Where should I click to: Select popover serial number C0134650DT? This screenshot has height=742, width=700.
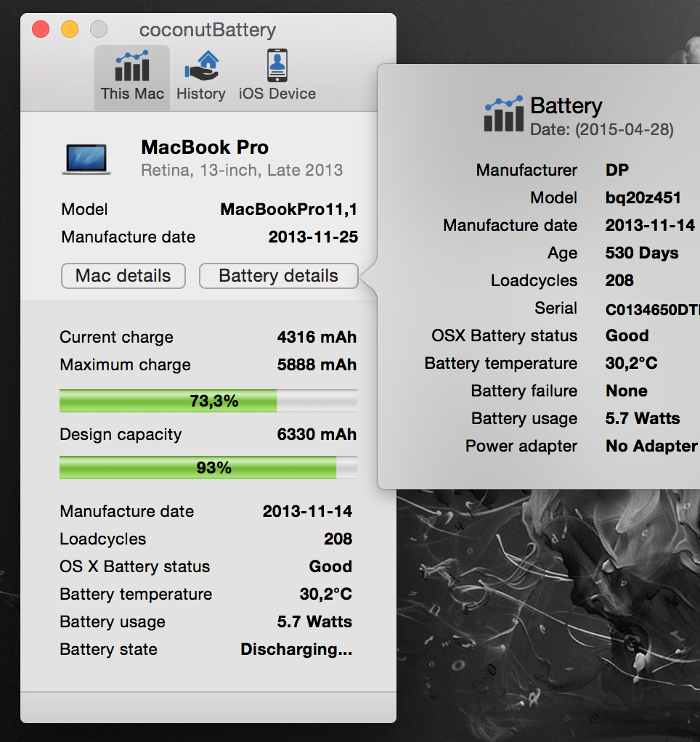coord(653,309)
